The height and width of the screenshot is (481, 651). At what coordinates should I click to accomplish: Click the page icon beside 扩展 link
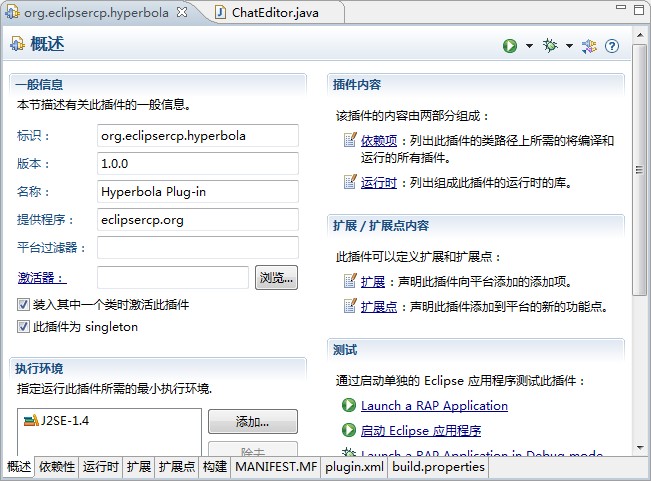[x=350, y=281]
